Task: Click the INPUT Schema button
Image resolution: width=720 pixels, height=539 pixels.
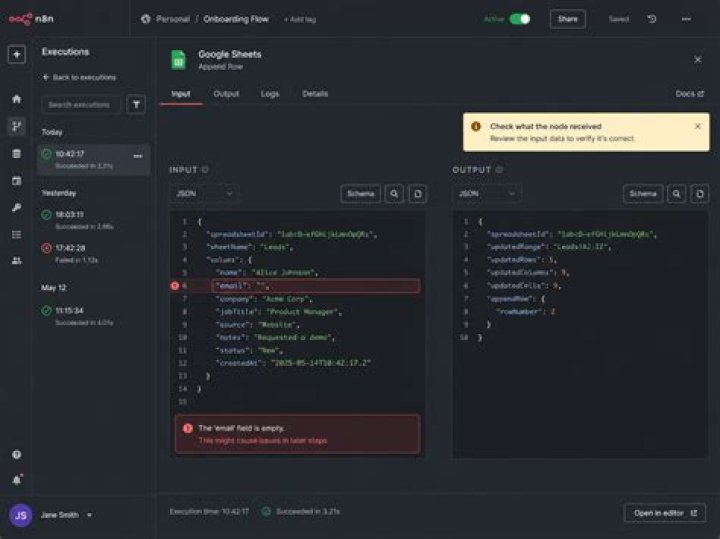Action: (x=360, y=194)
